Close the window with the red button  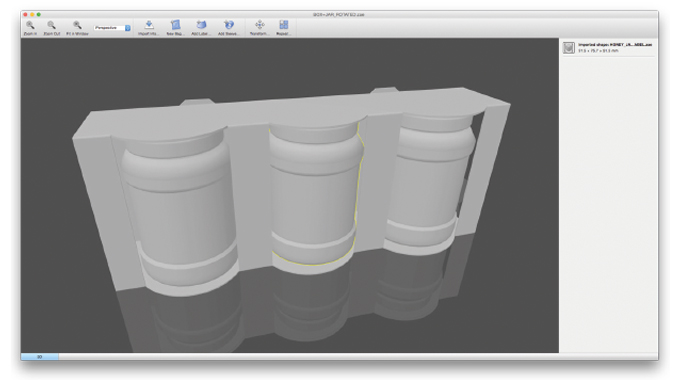(x=25, y=15)
